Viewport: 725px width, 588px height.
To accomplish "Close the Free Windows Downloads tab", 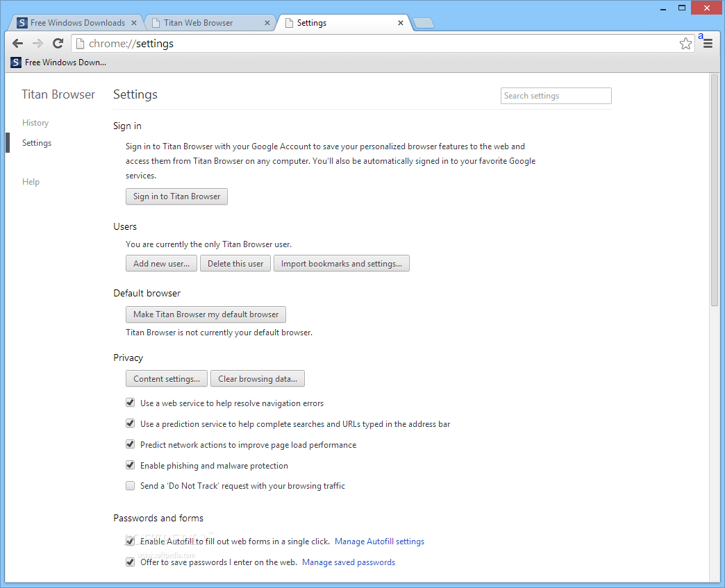I will [133, 23].
